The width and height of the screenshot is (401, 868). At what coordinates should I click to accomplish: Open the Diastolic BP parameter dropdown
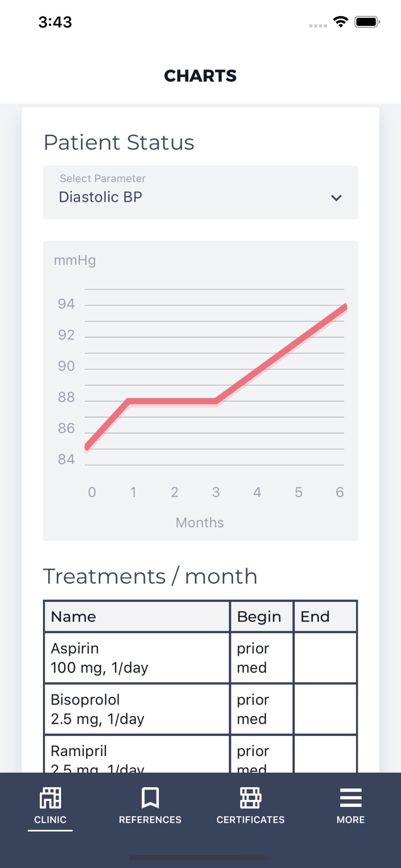pos(200,192)
